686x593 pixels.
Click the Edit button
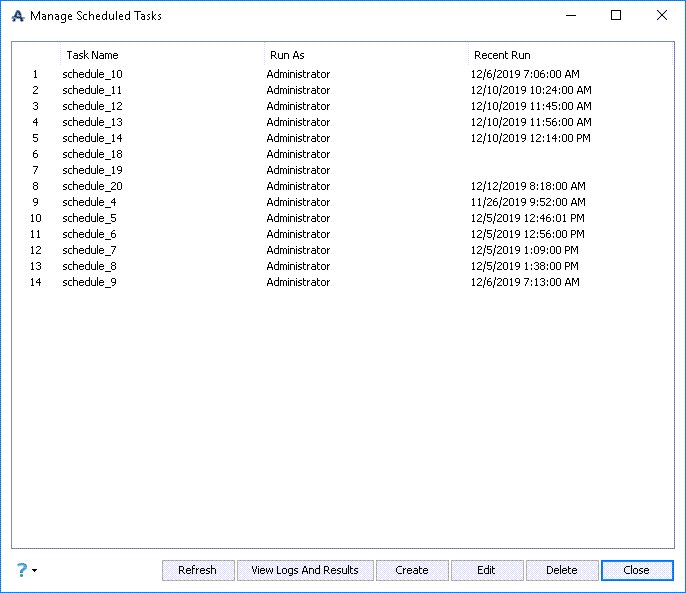[x=486, y=570]
